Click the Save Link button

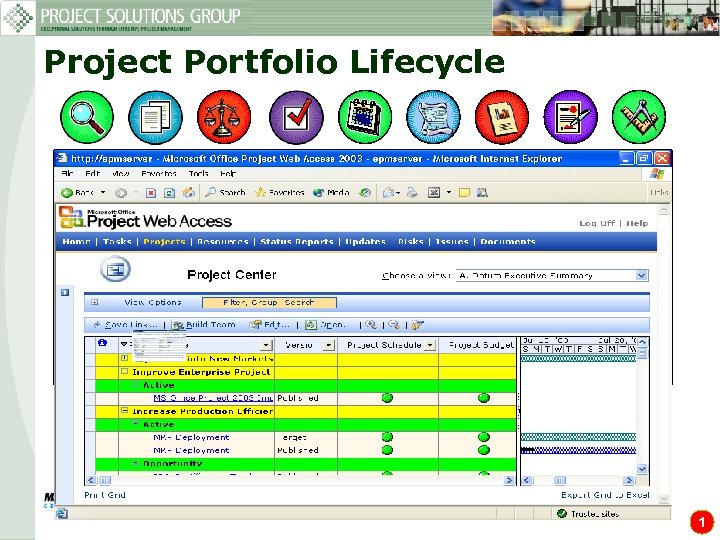pyautogui.click(x=126, y=325)
